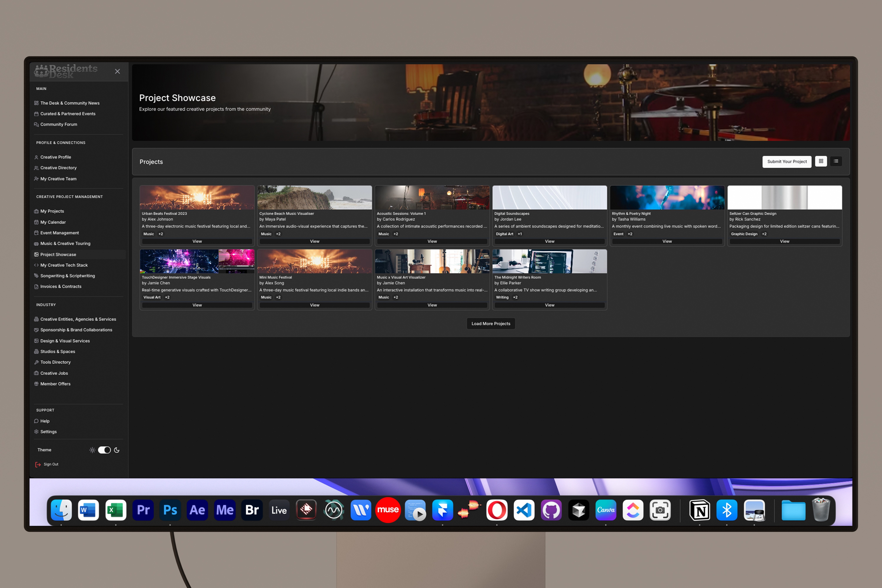Viewport: 882px width, 588px height.
Task: Launch Visual Studio Code from dock
Action: (524, 510)
